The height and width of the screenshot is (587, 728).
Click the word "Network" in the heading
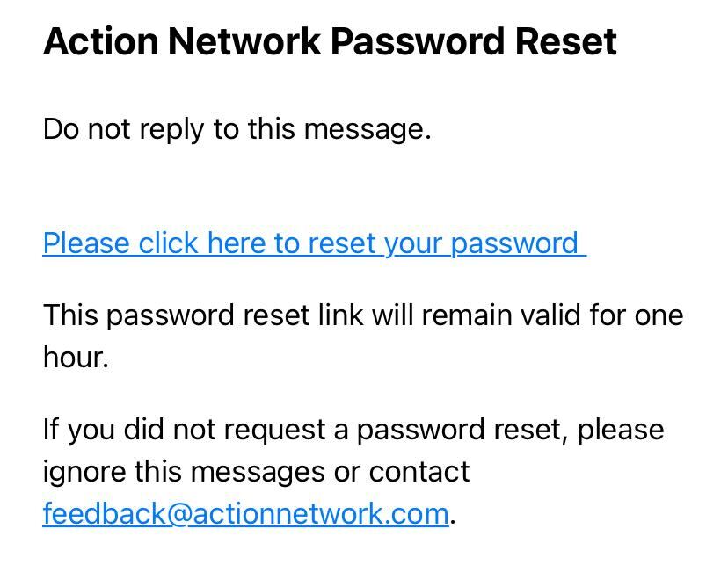point(244,42)
